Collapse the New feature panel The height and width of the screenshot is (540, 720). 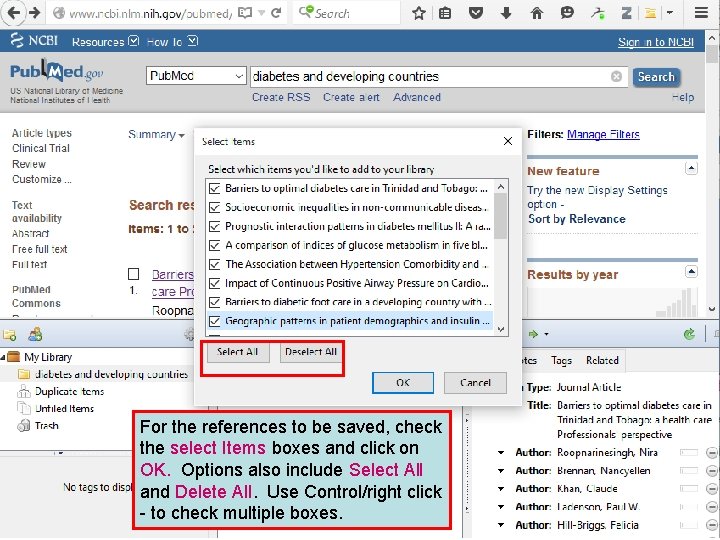(691, 168)
